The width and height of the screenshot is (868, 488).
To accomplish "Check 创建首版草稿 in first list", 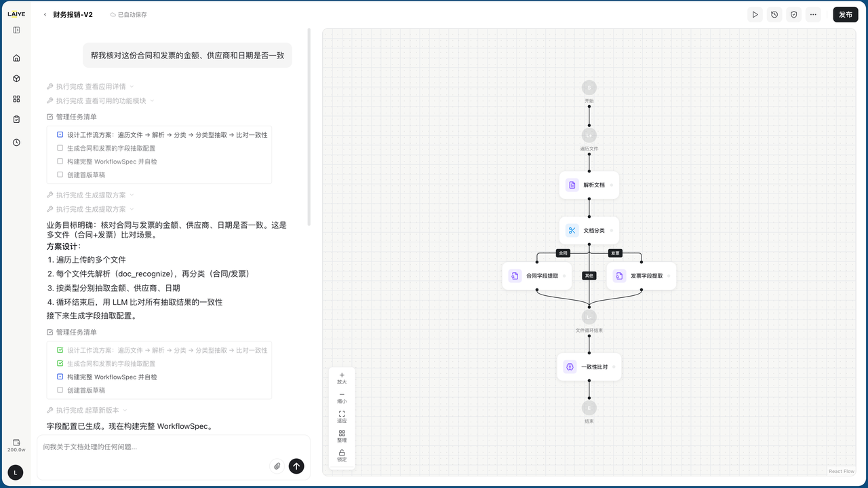I will click(60, 174).
